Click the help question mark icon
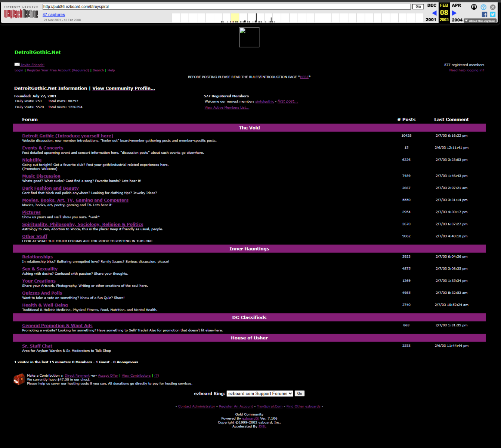Screen dimensions: 501x448 tap(483, 7)
